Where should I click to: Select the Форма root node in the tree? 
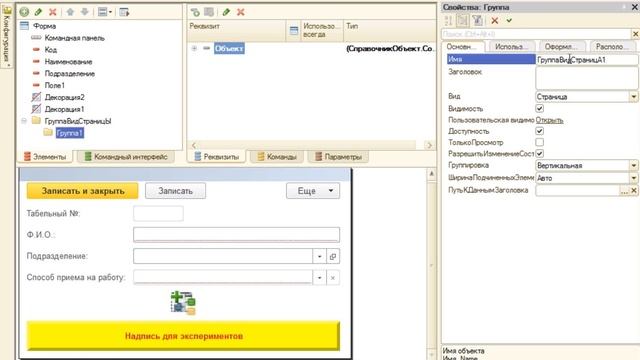[x=44, y=26]
